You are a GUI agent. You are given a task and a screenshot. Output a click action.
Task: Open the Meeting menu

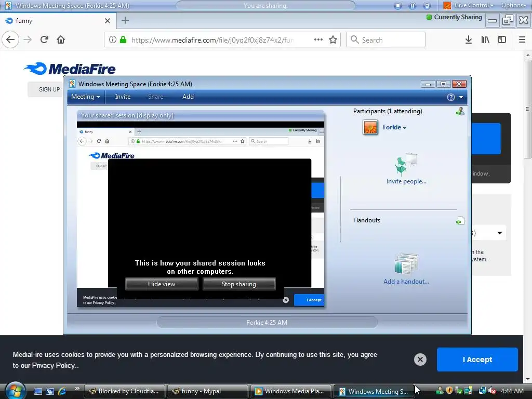(x=86, y=97)
